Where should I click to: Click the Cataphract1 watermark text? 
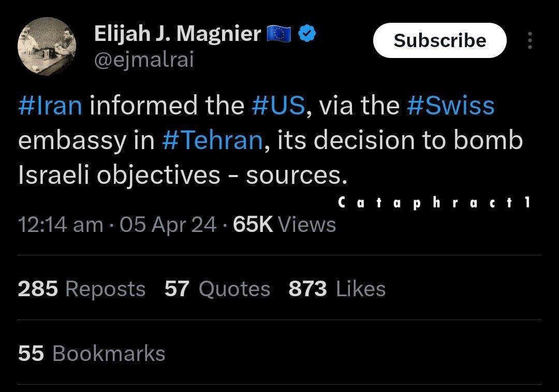433,203
